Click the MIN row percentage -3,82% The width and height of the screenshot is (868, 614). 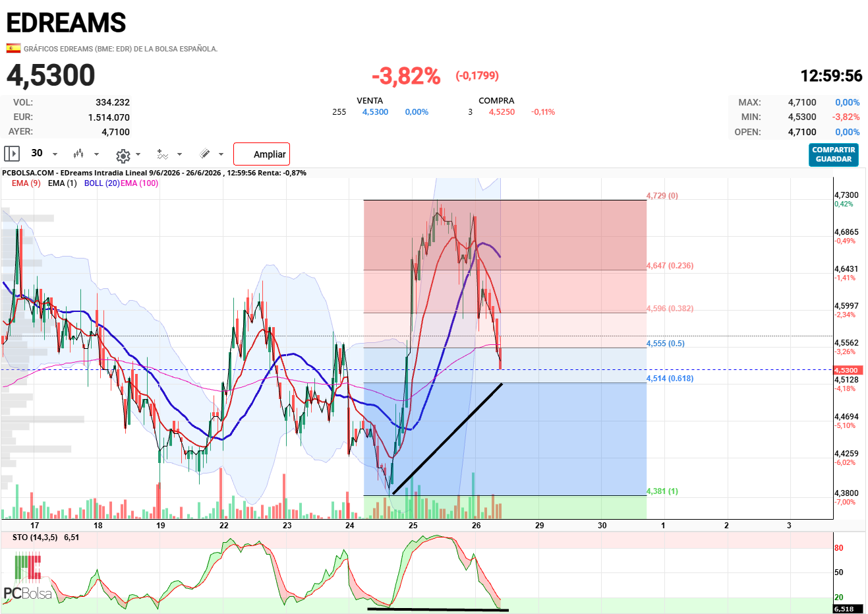846,117
